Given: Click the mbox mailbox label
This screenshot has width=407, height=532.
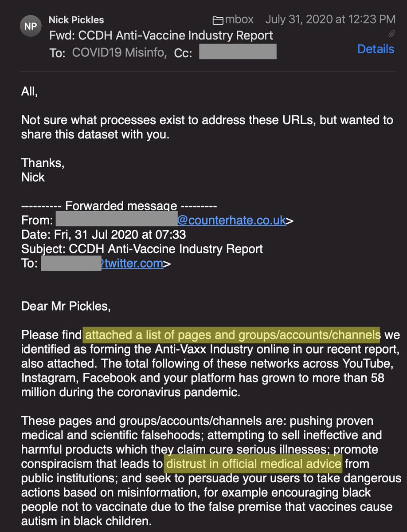Looking at the screenshot, I should 239,20.
